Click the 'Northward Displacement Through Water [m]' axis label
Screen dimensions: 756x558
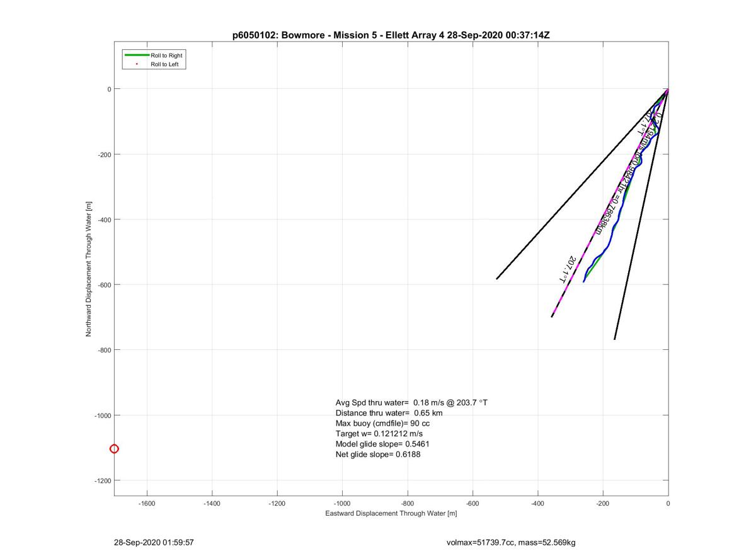(89, 269)
